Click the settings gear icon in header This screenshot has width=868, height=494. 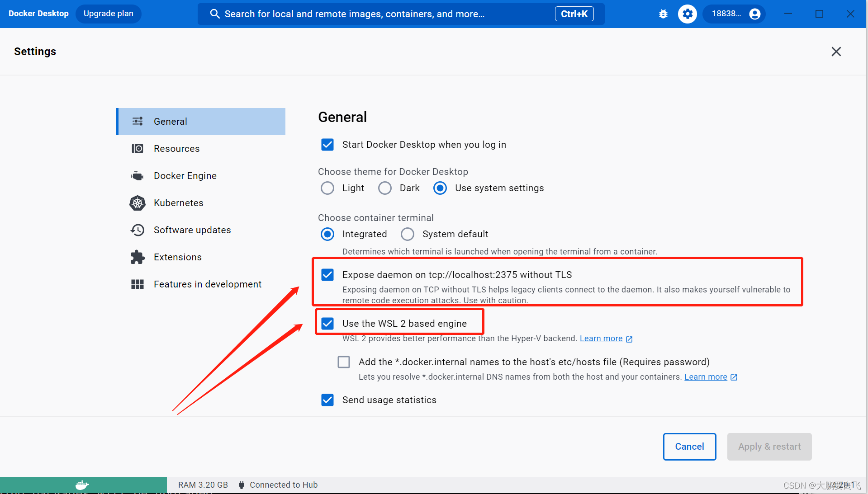[688, 14]
